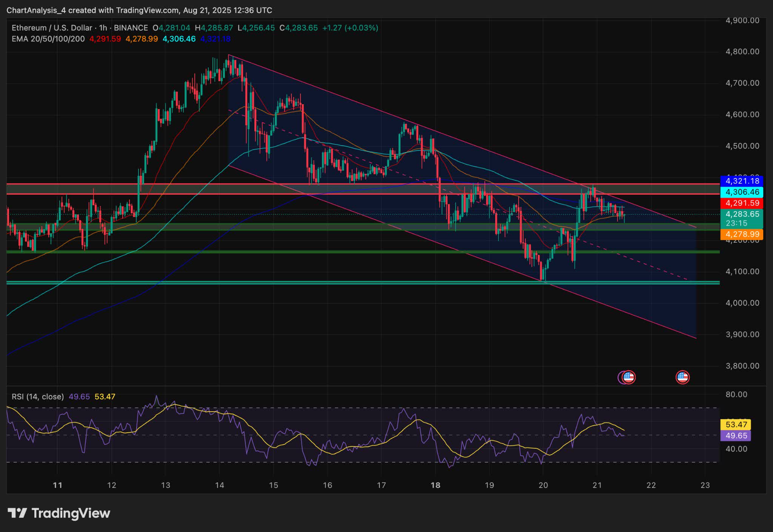Toggle the green 4,283.65 last price label
This screenshot has height=532, width=773.
(742, 214)
